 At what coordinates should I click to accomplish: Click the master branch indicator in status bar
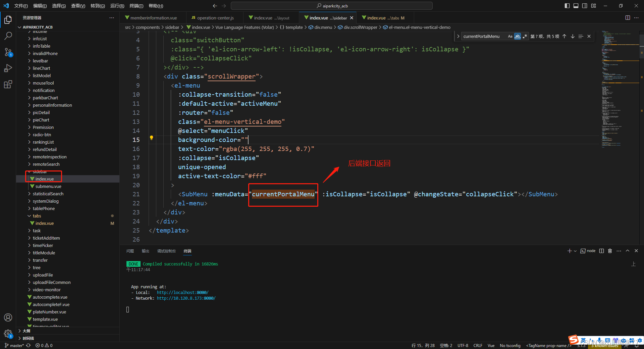tap(14, 345)
